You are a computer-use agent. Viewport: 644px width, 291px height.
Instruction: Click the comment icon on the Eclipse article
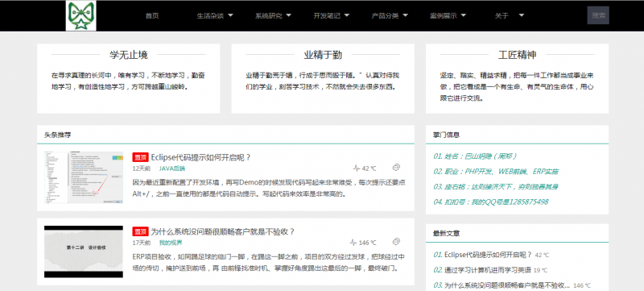[x=396, y=168]
